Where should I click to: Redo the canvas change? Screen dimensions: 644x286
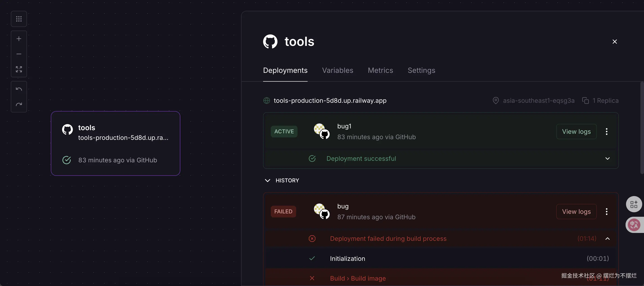[19, 104]
